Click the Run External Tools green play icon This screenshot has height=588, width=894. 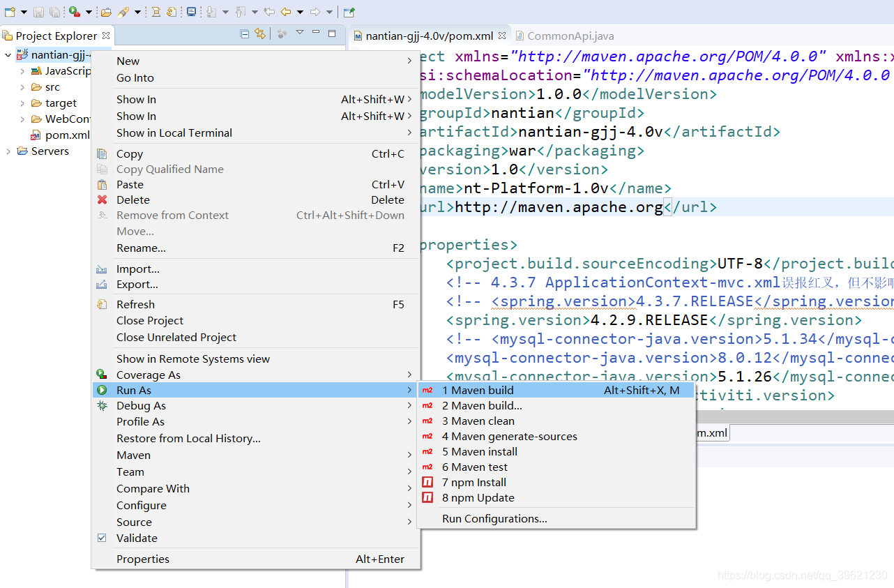(74, 12)
